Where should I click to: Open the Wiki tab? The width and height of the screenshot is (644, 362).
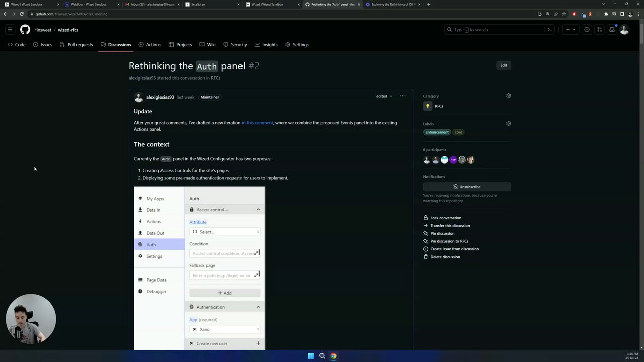point(208,45)
